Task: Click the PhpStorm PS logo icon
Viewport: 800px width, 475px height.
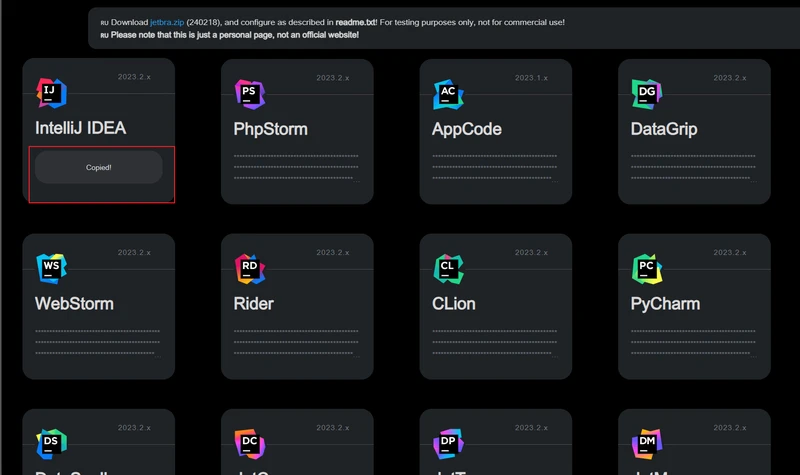Action: (x=250, y=93)
